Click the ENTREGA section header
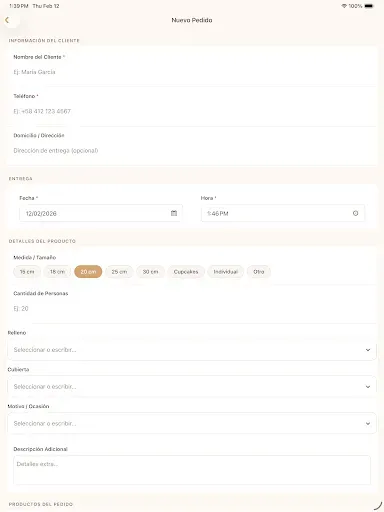This screenshot has height=512, width=384. 20,179
